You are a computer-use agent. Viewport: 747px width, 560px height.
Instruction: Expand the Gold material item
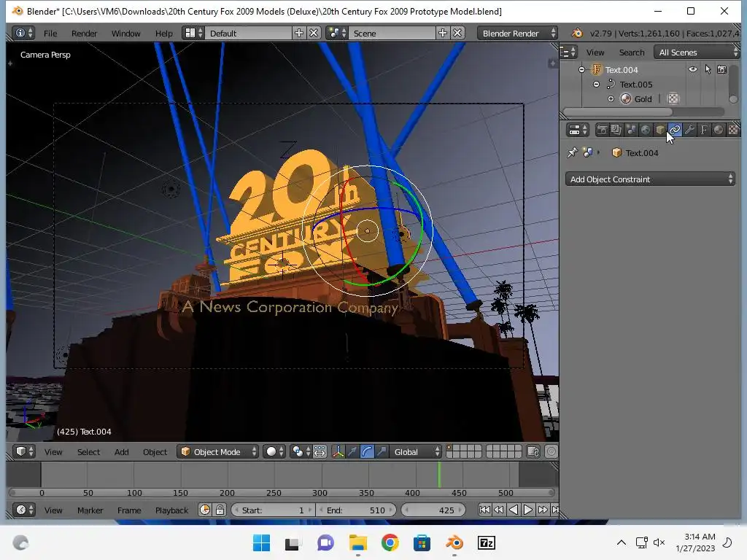pyautogui.click(x=611, y=99)
